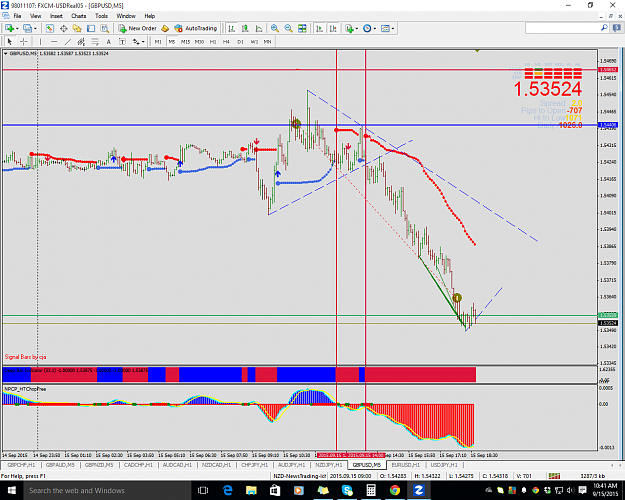Open MetaEditor with the yellow book icon

pos(165,28)
